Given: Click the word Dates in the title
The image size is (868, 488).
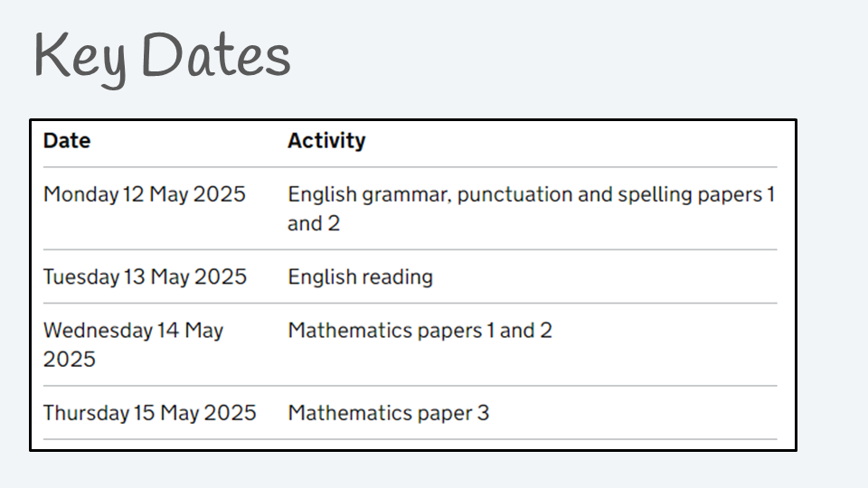Looking at the screenshot, I should click(x=216, y=54).
